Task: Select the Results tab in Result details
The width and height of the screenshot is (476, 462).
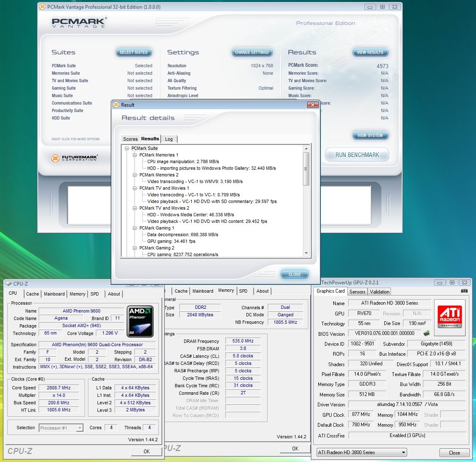Action: [150, 139]
